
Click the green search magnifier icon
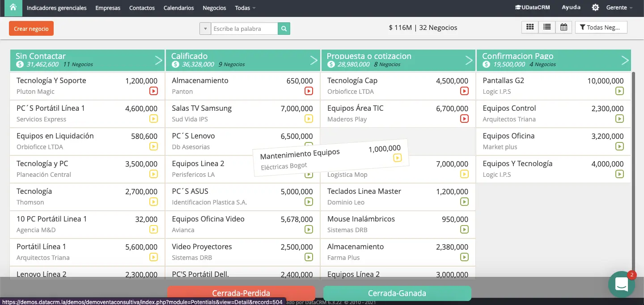(284, 28)
